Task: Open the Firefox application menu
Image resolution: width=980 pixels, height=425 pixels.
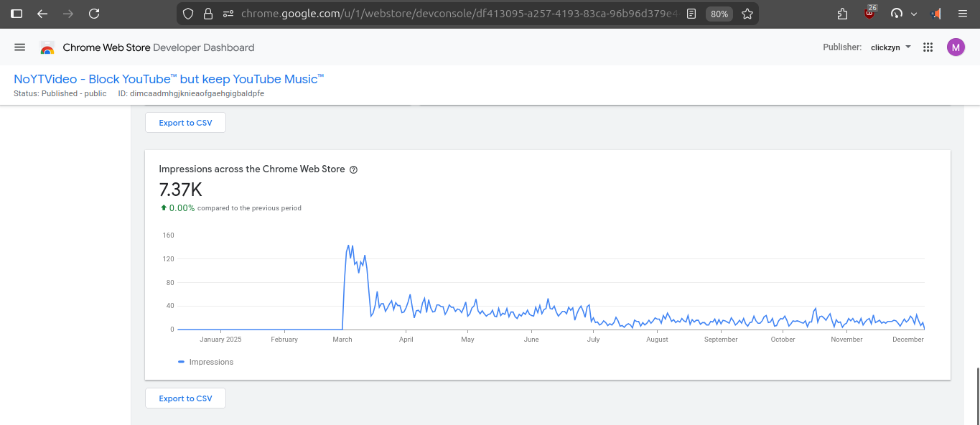Action: click(x=962, y=13)
